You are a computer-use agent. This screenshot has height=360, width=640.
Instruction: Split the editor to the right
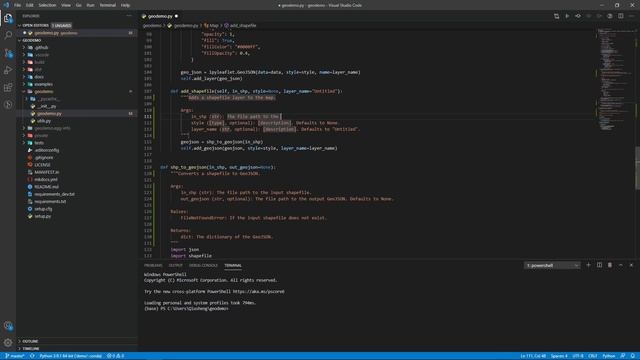pos(620,16)
